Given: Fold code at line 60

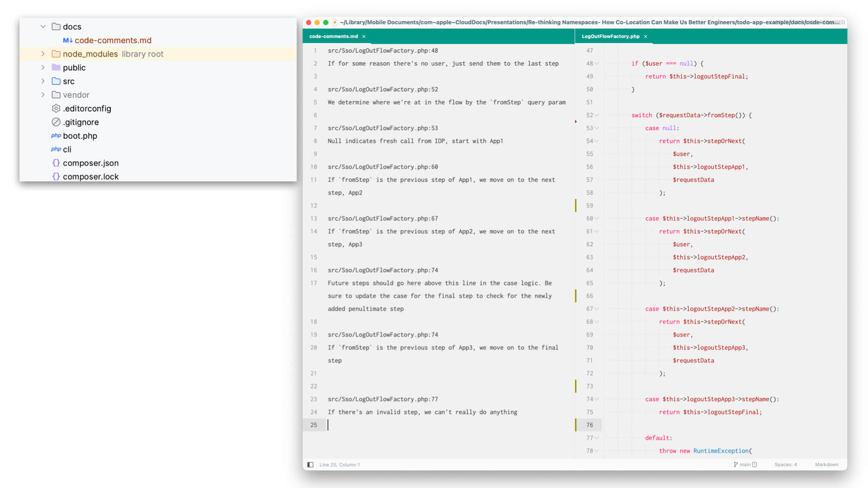Looking at the screenshot, I should coord(597,219).
